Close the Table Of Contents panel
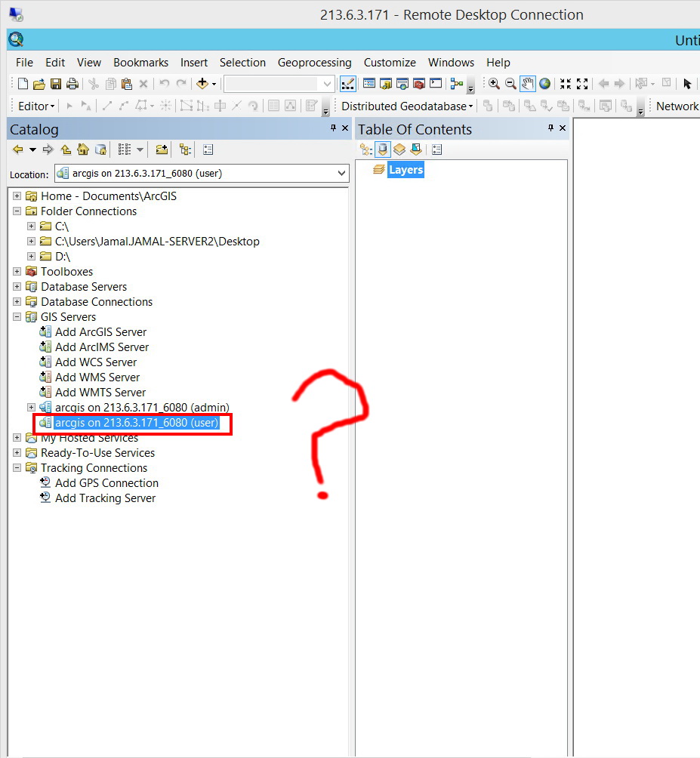The image size is (700, 758). click(563, 128)
